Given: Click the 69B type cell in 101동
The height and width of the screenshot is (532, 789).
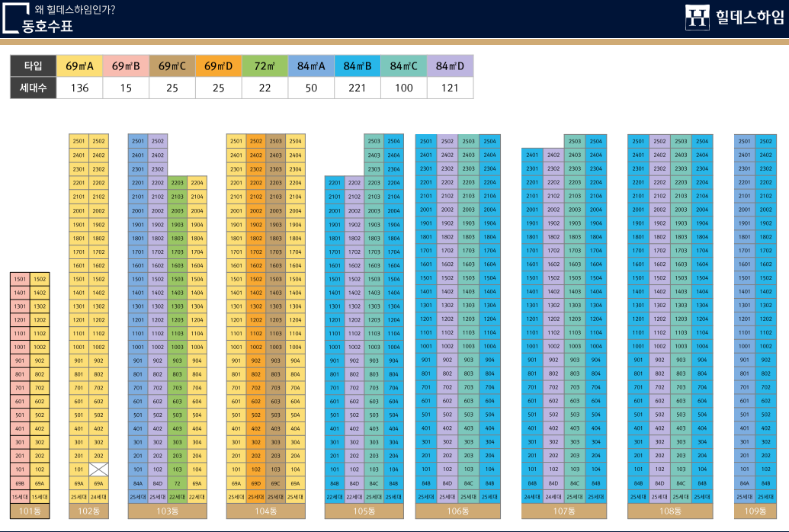Looking at the screenshot, I should tap(20, 483).
